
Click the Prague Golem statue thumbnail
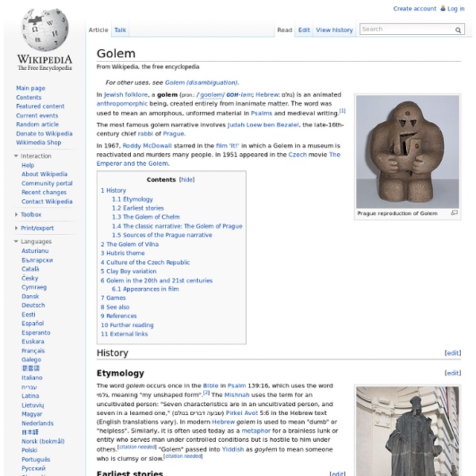click(408, 152)
